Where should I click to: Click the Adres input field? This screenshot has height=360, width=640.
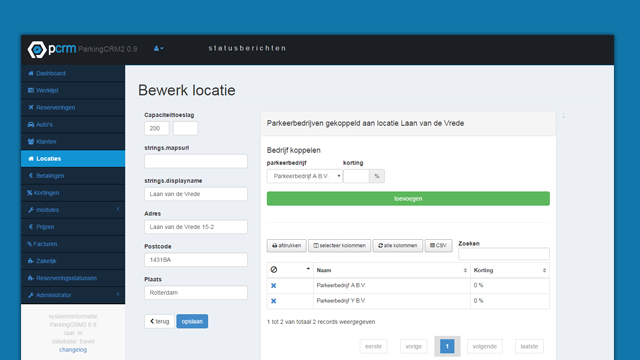click(x=196, y=227)
